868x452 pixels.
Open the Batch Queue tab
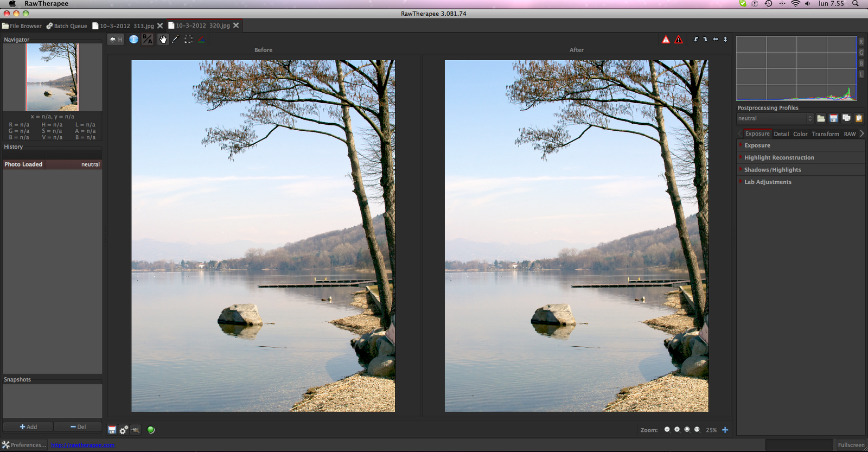pos(66,26)
